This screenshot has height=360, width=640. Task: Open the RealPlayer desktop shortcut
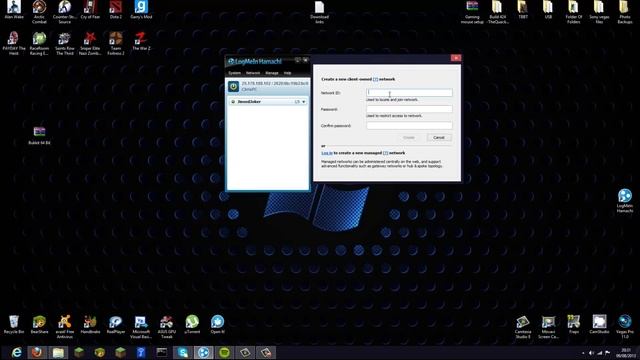116,324
